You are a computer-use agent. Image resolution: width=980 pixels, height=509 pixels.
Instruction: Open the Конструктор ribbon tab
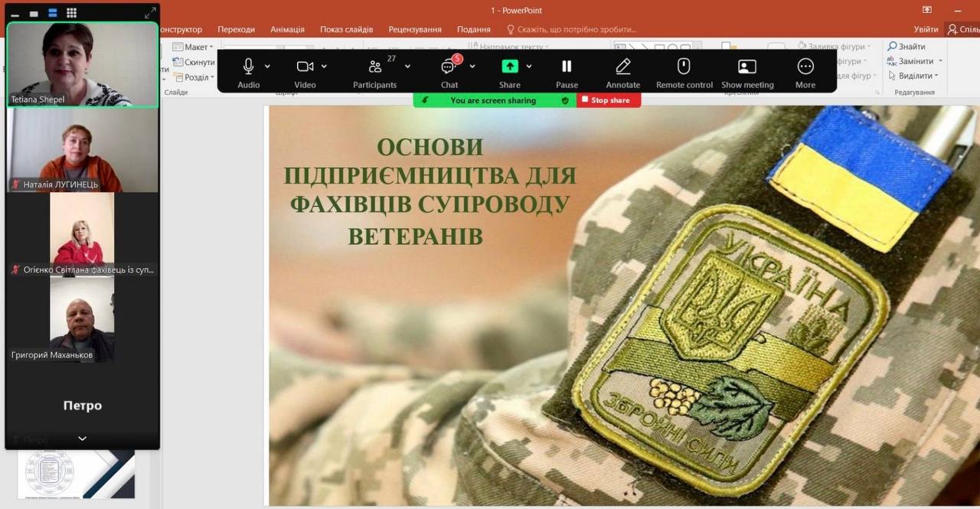point(182,29)
